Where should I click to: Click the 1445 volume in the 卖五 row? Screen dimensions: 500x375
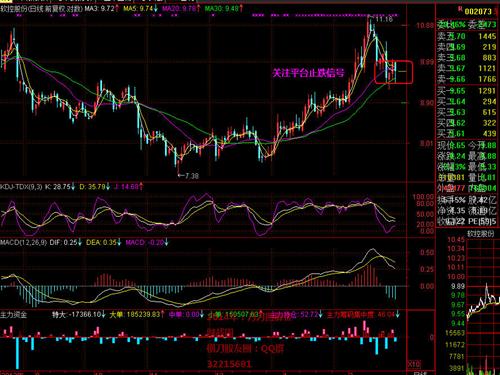click(x=487, y=36)
